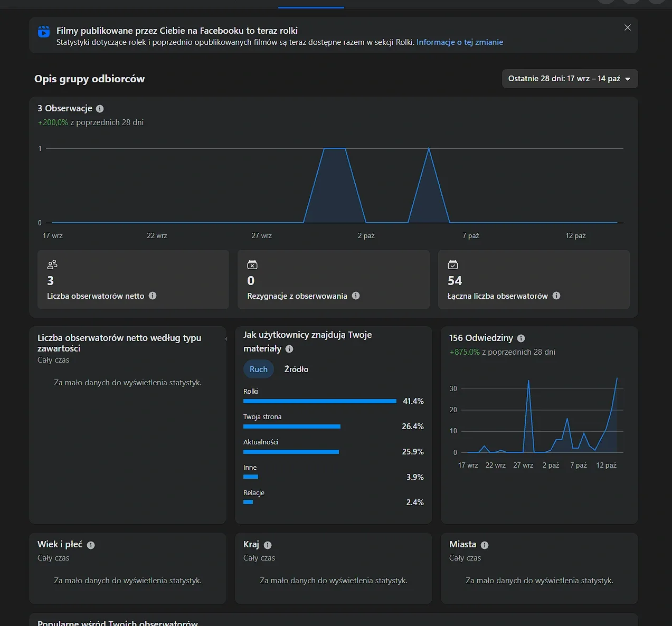The image size is (672, 626).
Task: Switch to the Źródło tab
Action: click(296, 369)
